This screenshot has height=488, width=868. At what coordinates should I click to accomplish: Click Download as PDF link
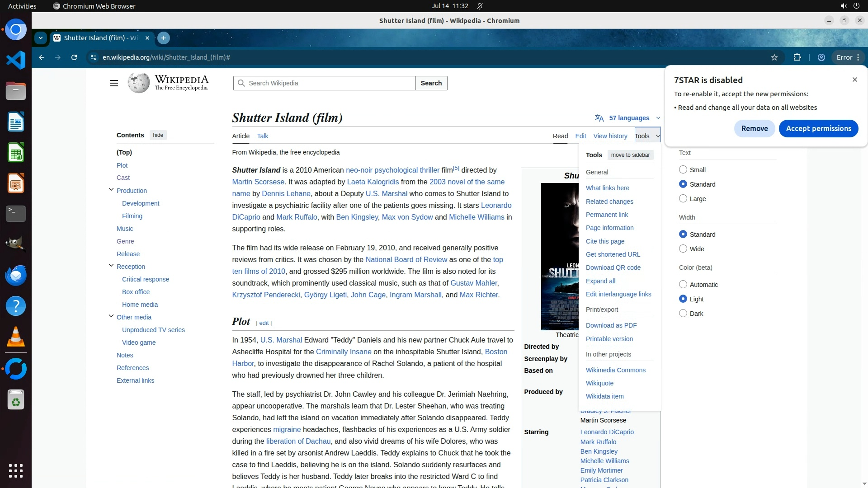pos(611,325)
